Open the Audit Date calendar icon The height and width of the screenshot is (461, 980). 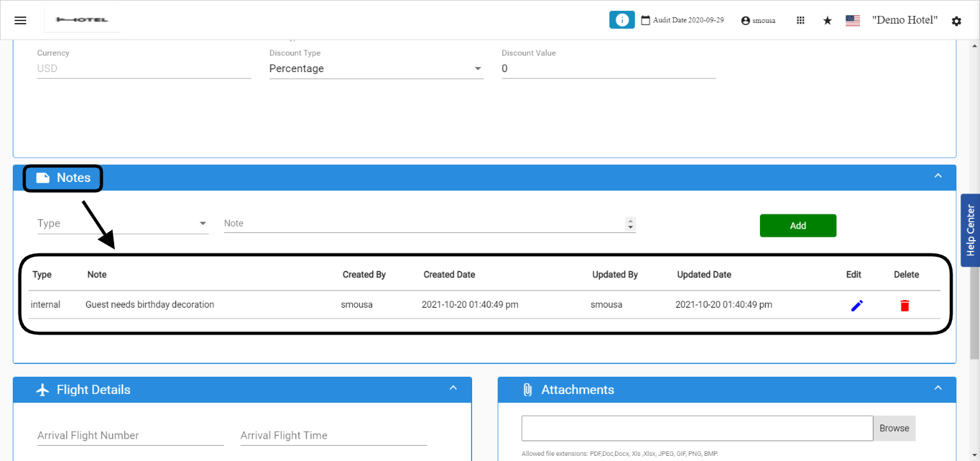(x=645, y=20)
